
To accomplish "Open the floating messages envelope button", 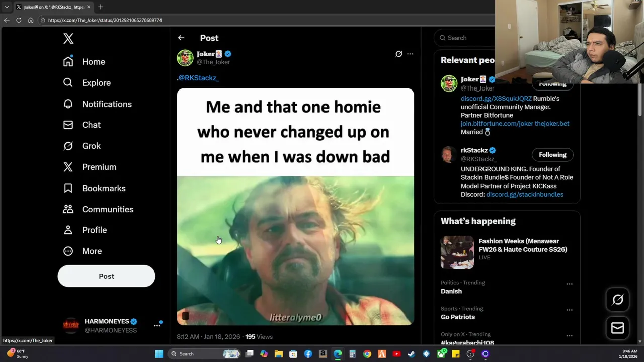I will (x=618, y=328).
